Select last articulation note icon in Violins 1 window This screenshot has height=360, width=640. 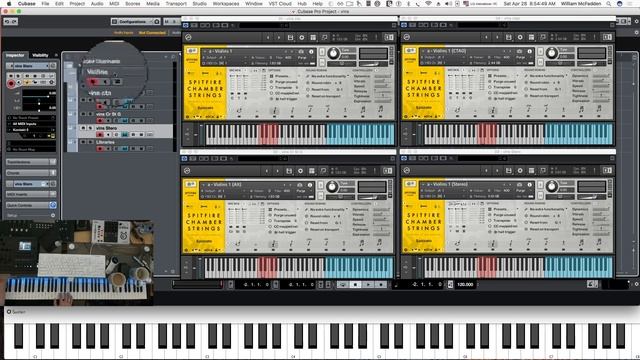380,109
